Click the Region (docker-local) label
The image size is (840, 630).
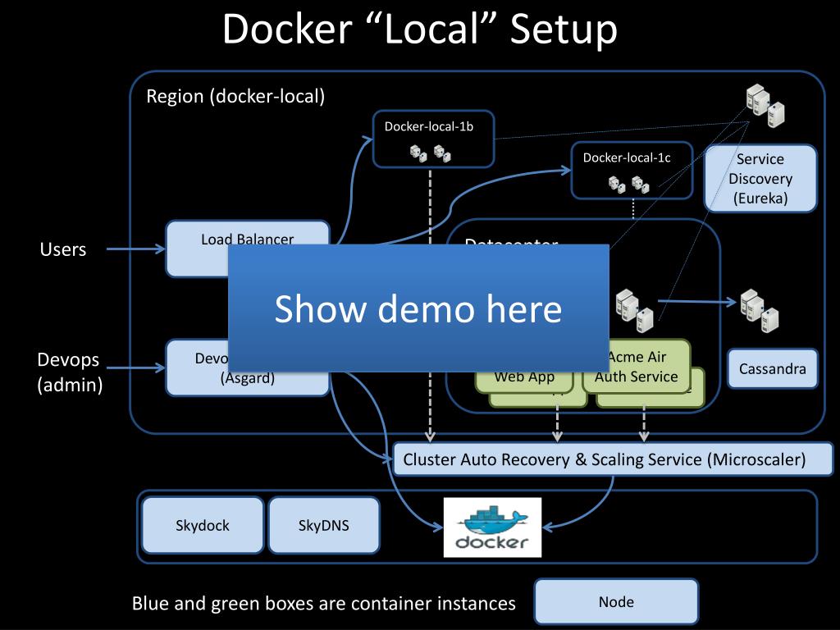click(235, 97)
